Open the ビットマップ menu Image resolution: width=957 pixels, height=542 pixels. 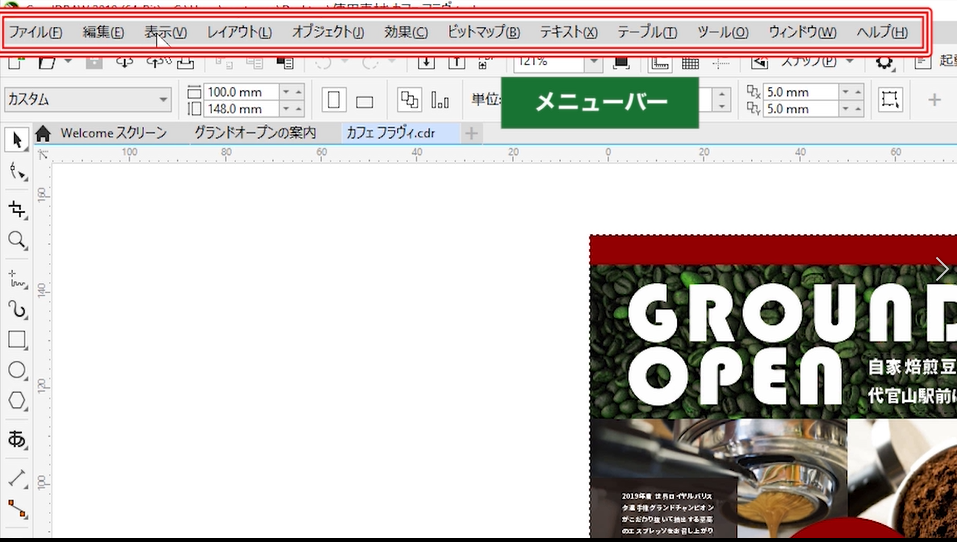click(483, 32)
